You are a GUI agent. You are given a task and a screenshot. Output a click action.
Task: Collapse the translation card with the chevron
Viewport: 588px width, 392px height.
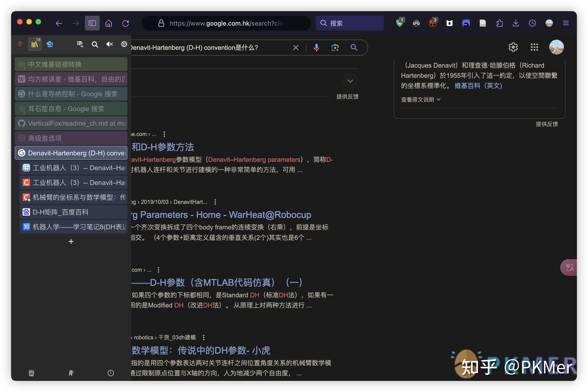point(350,81)
